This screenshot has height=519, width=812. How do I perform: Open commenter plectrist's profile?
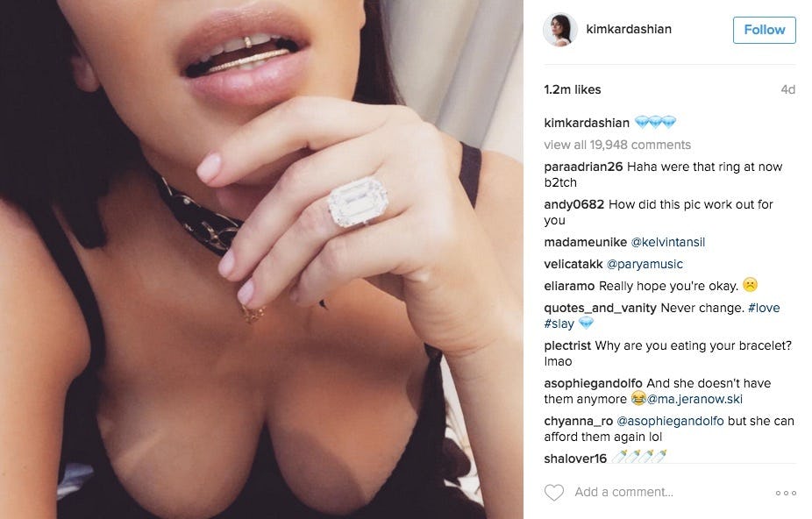coord(567,345)
